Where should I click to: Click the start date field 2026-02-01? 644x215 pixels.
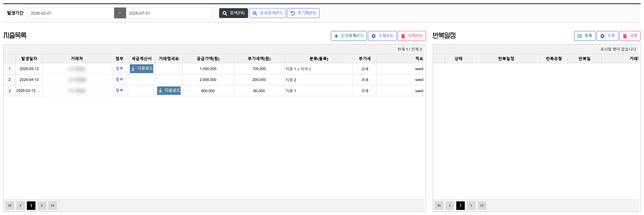point(71,13)
